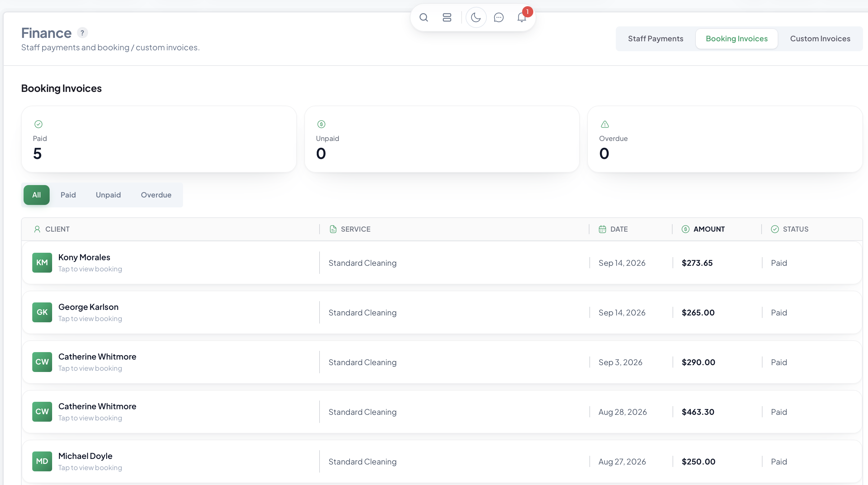Click 'Tap to view booking' under Michael Doyle

click(x=90, y=468)
